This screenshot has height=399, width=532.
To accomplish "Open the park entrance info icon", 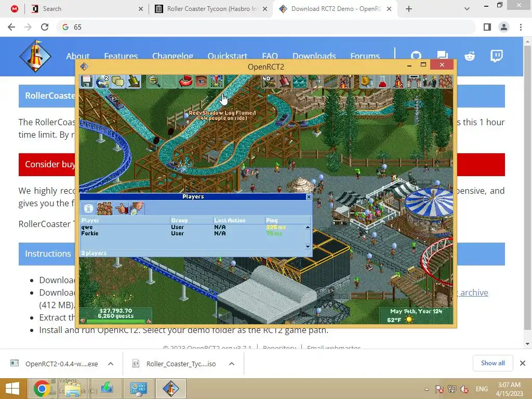I will (414, 82).
